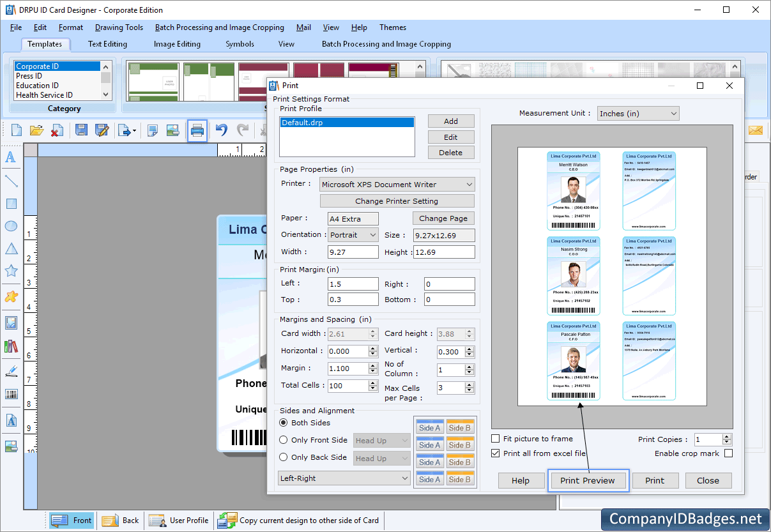The image size is (771, 532).
Task: Change the Measurement Unit dropdown
Action: 637,113
